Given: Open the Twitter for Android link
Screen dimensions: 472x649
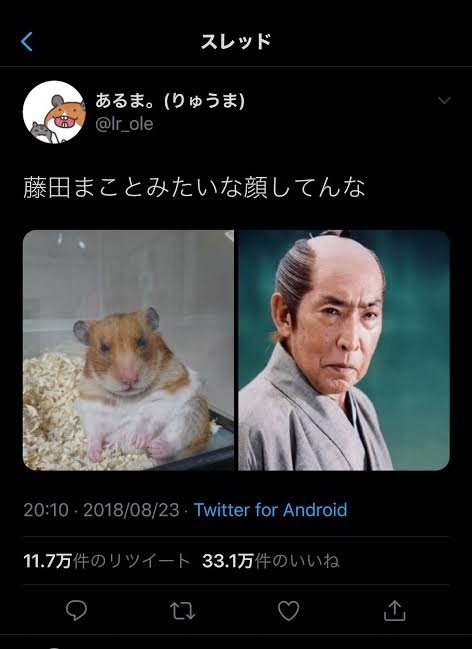Looking at the screenshot, I should click(x=270, y=510).
